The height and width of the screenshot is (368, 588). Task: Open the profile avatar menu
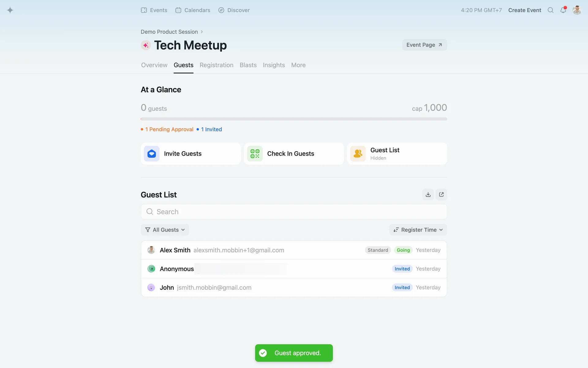point(577,10)
